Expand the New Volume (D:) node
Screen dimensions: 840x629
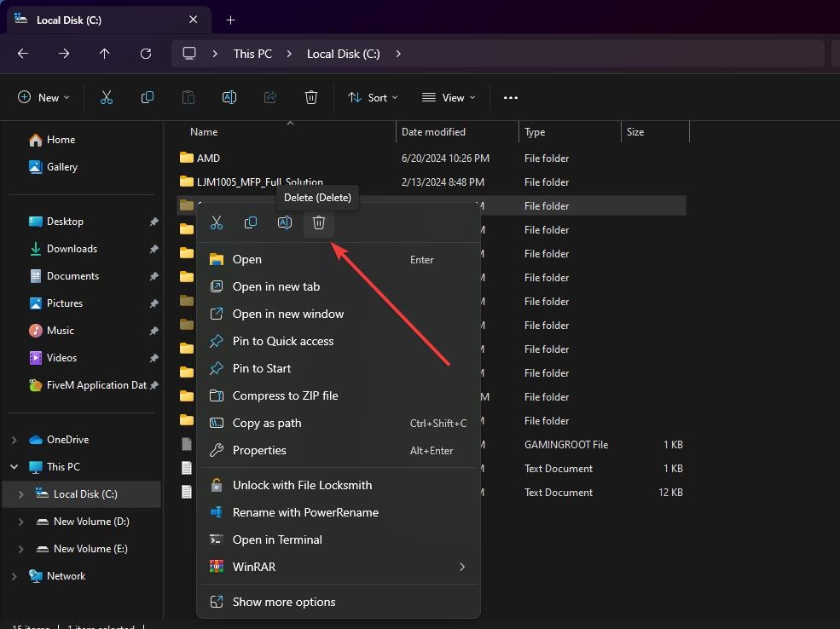click(x=20, y=522)
